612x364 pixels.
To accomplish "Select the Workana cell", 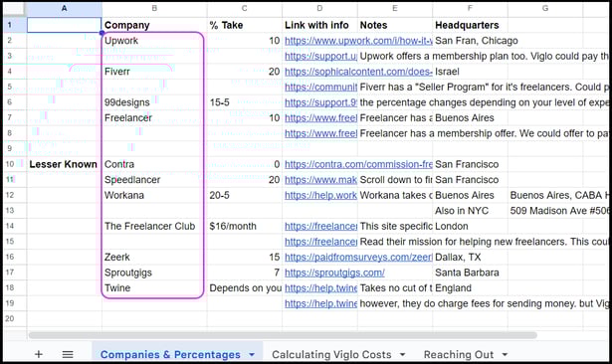I will (154, 195).
